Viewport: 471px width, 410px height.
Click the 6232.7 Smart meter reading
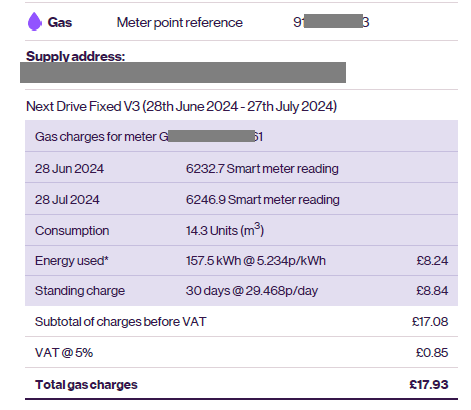tap(262, 169)
